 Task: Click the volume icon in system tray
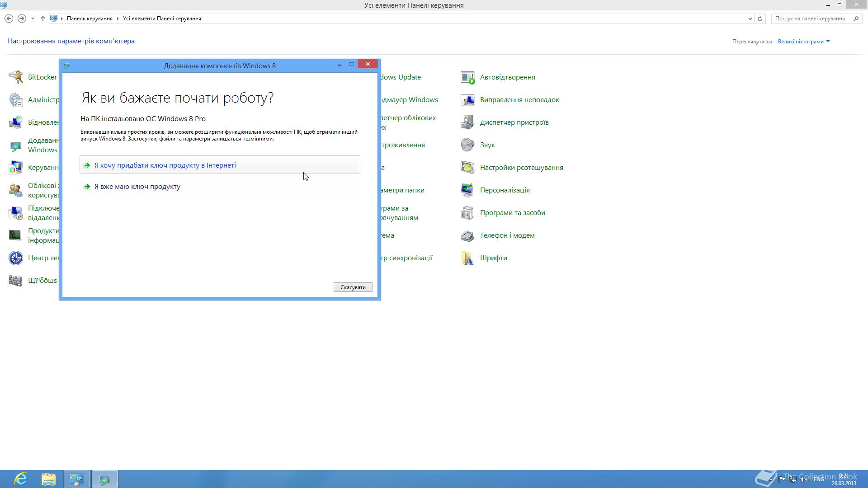pyautogui.click(x=803, y=479)
